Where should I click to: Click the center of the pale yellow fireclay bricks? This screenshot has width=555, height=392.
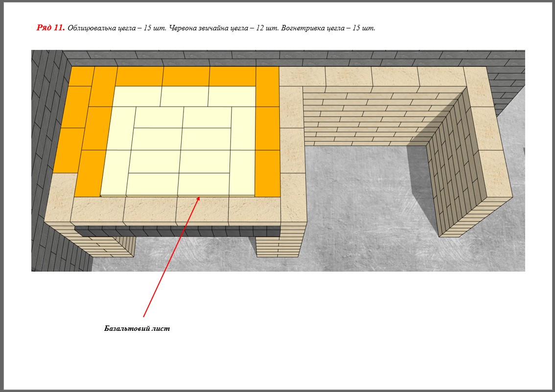pos(182,139)
